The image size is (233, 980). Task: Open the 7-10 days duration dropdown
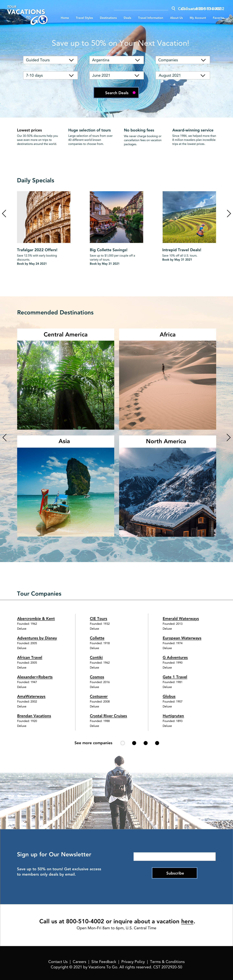click(50, 75)
